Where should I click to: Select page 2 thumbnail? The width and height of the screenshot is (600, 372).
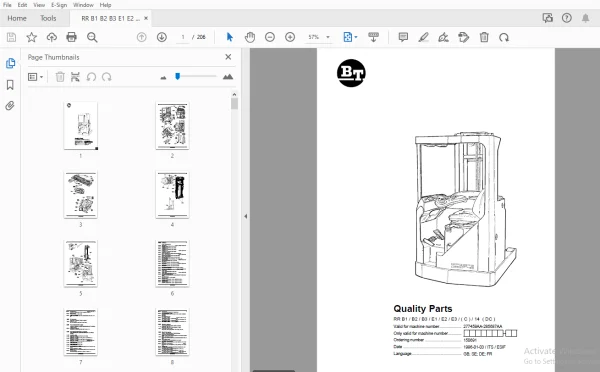pyautogui.click(x=172, y=126)
